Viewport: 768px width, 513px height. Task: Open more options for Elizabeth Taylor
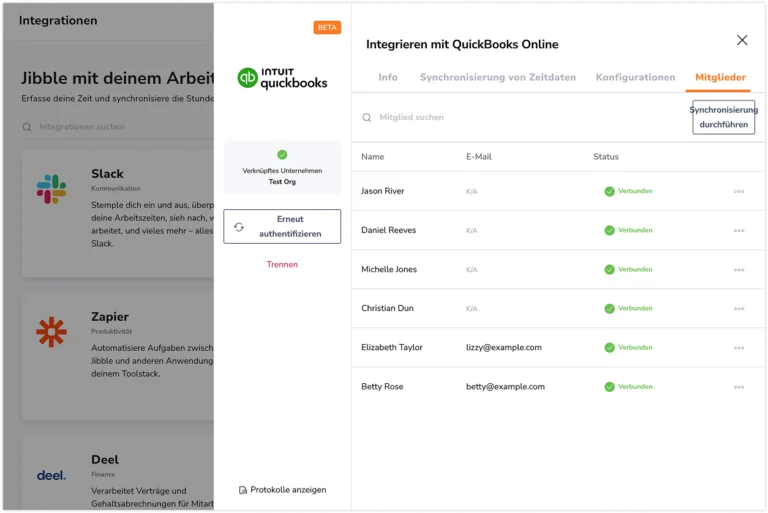point(739,348)
